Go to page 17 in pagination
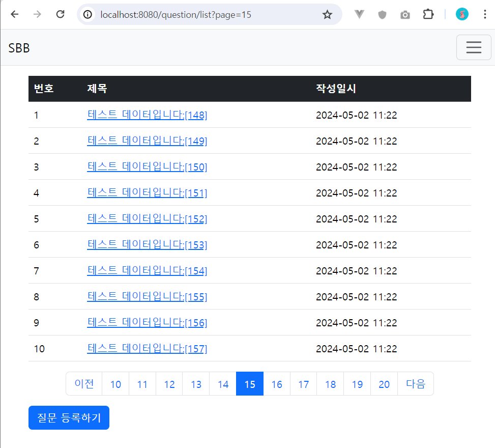This screenshot has height=448, width=495. coord(304,383)
